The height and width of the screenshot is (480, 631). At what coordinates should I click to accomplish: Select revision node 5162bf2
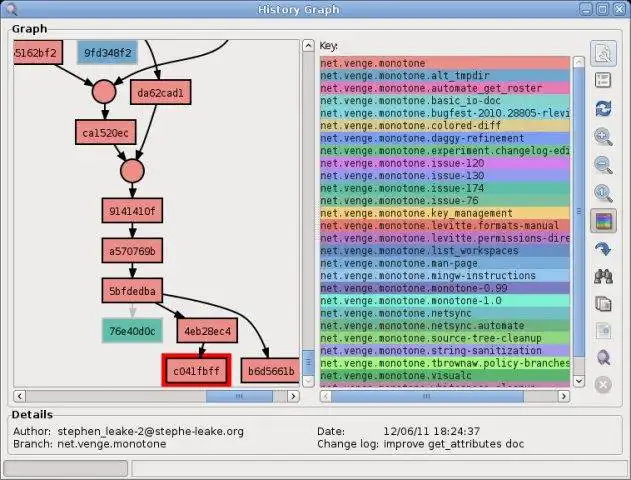click(38, 52)
